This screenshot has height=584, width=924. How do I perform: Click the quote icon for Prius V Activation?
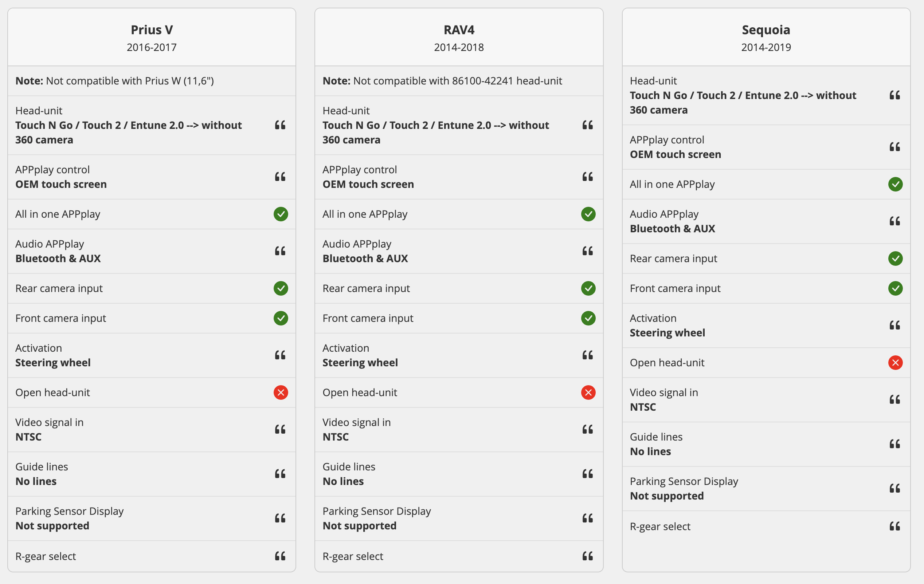tap(280, 355)
